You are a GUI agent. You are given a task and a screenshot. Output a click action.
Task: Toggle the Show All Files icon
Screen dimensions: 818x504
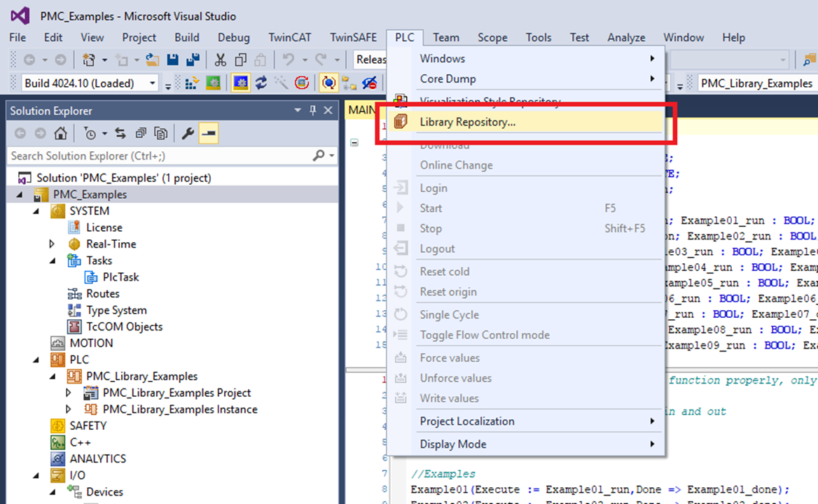click(161, 133)
